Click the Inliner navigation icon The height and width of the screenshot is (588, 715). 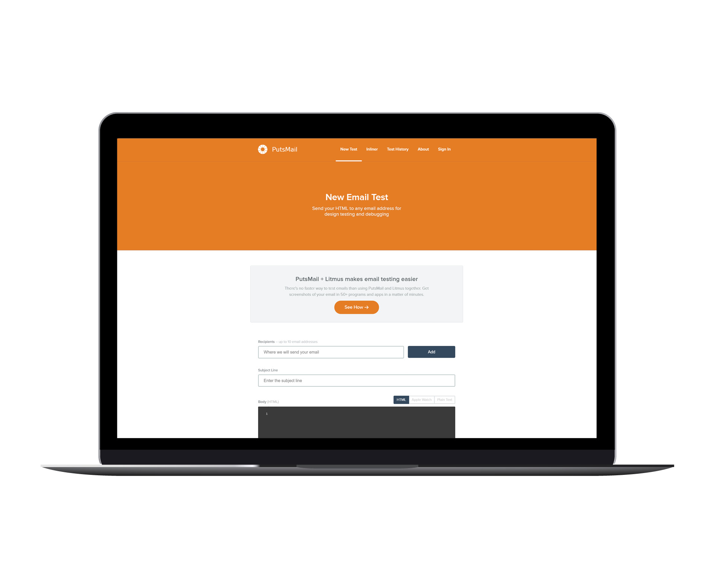click(x=371, y=149)
